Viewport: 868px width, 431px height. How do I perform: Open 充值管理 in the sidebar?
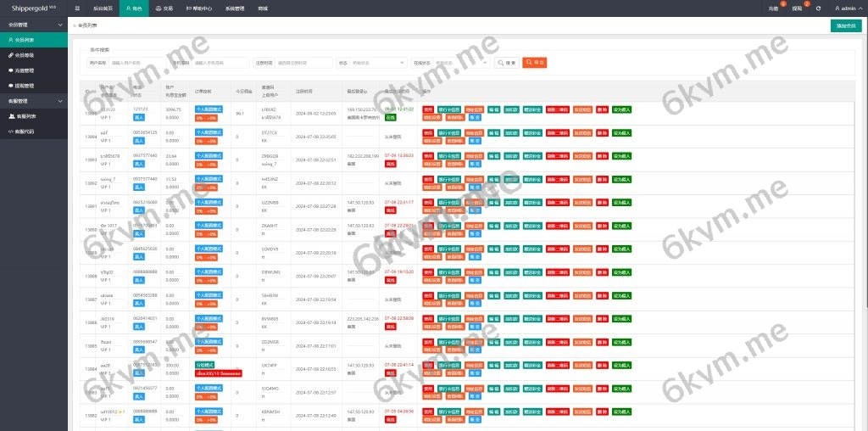click(25, 70)
